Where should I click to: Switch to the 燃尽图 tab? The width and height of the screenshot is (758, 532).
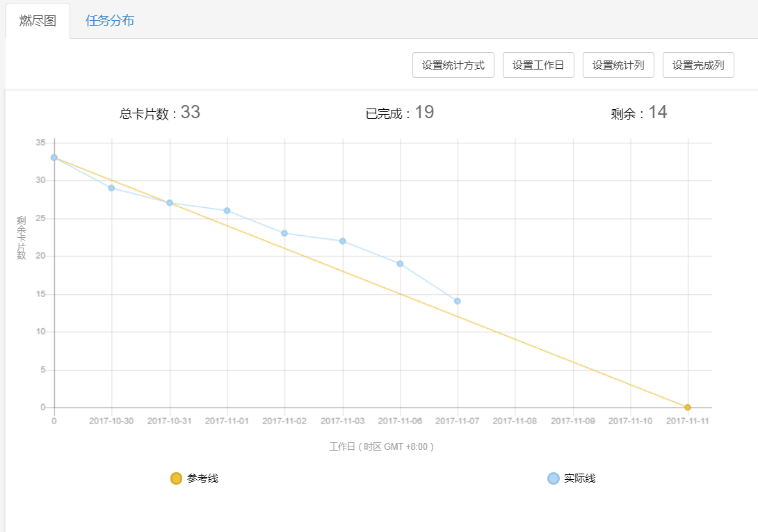pos(38,21)
